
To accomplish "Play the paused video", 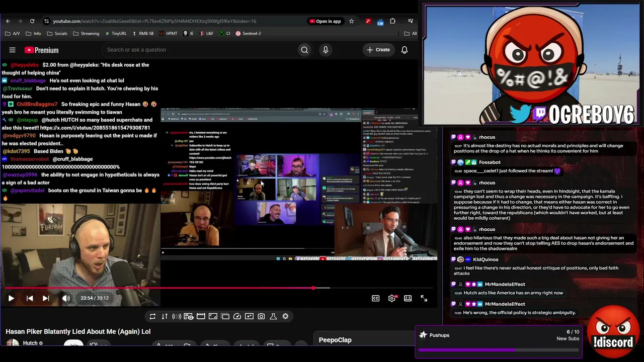I will 11,298.
